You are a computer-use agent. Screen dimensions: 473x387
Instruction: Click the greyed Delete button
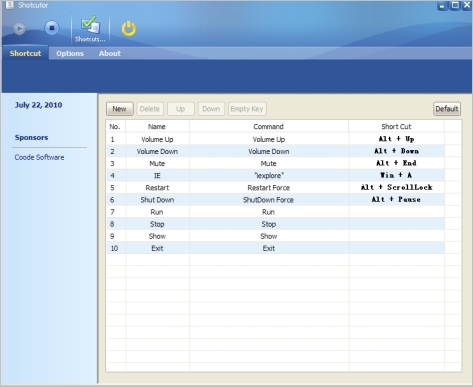coord(150,109)
